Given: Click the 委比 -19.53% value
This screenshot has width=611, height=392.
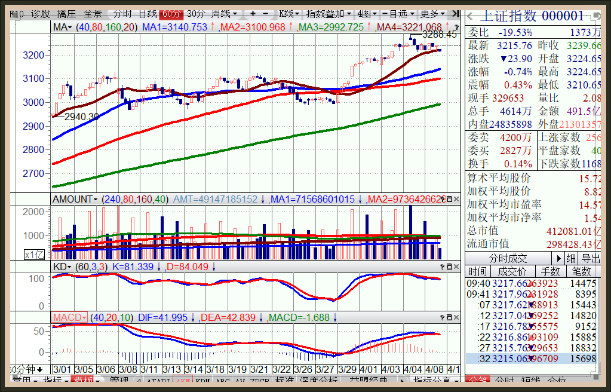Looking at the screenshot, I should point(516,32).
